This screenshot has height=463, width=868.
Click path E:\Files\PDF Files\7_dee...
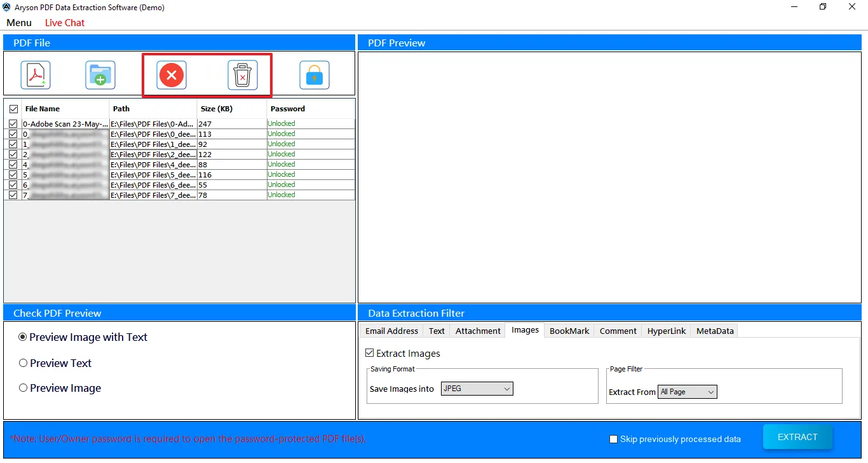click(153, 195)
